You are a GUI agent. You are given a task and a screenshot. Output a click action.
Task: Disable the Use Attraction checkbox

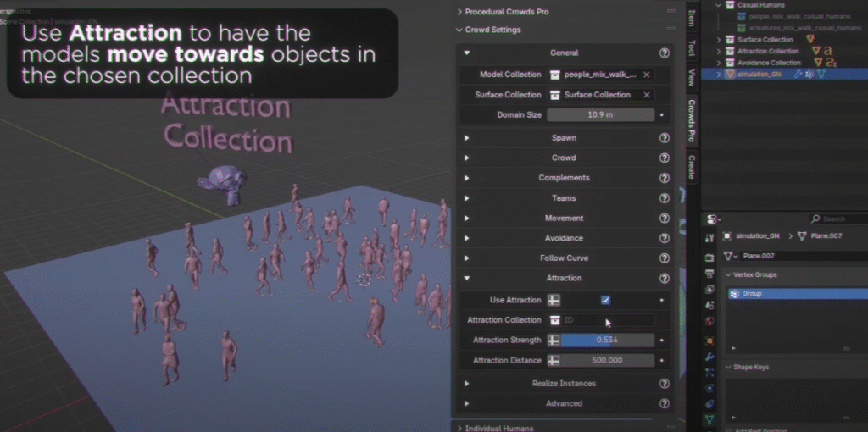[x=605, y=300]
